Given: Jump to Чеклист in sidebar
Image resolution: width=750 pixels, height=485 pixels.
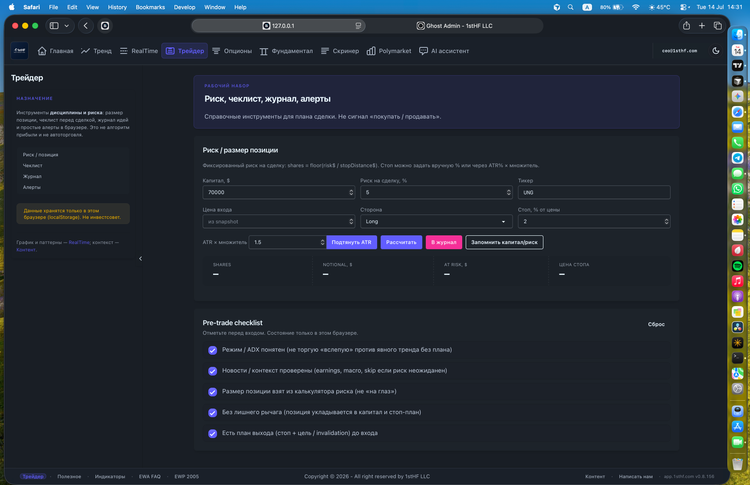Looking at the screenshot, I should [x=33, y=165].
